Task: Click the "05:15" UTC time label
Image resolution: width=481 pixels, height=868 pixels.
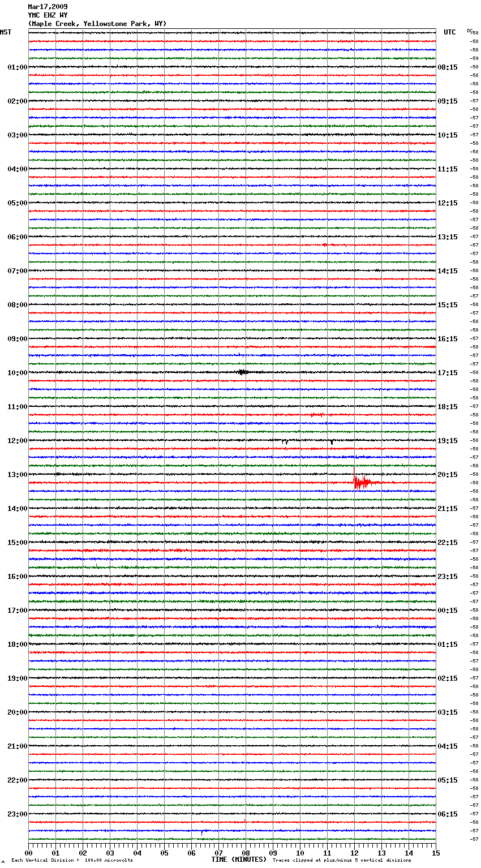Action: coord(448,780)
